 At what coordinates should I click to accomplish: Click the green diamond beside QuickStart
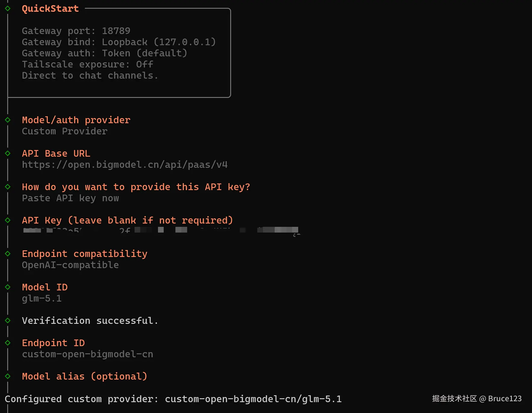point(8,8)
